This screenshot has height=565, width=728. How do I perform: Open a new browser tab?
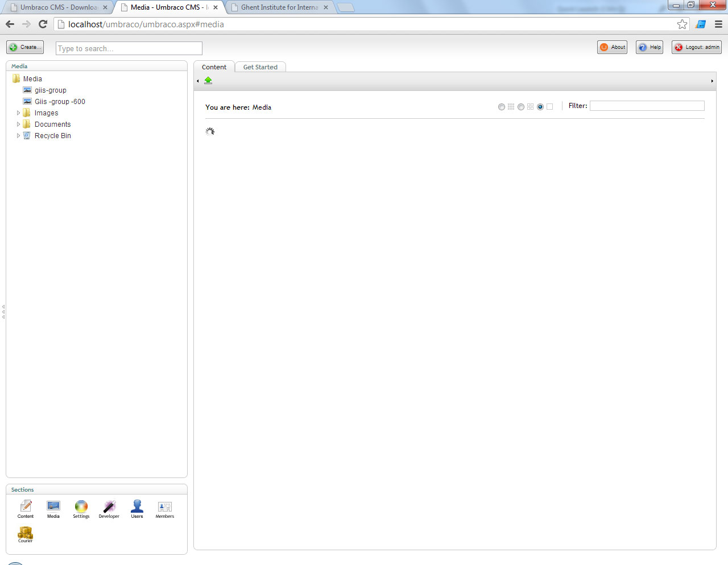[x=346, y=7]
